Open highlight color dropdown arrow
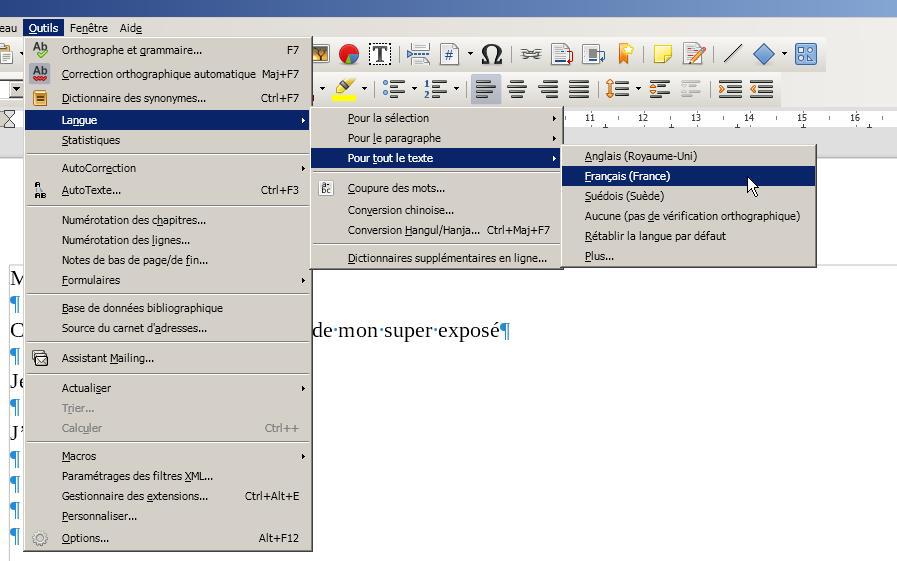 364,89
